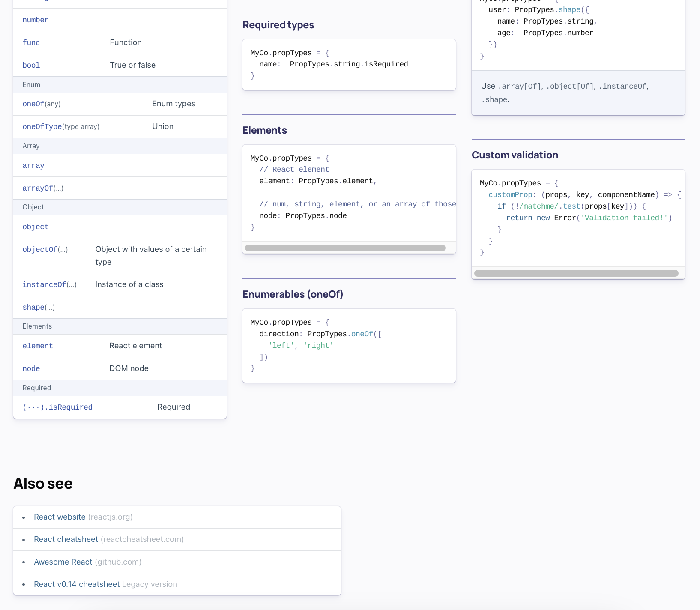Click the Custom validation code block scrollbar
Screen dimensions: 700x610
pyautogui.click(x=576, y=273)
